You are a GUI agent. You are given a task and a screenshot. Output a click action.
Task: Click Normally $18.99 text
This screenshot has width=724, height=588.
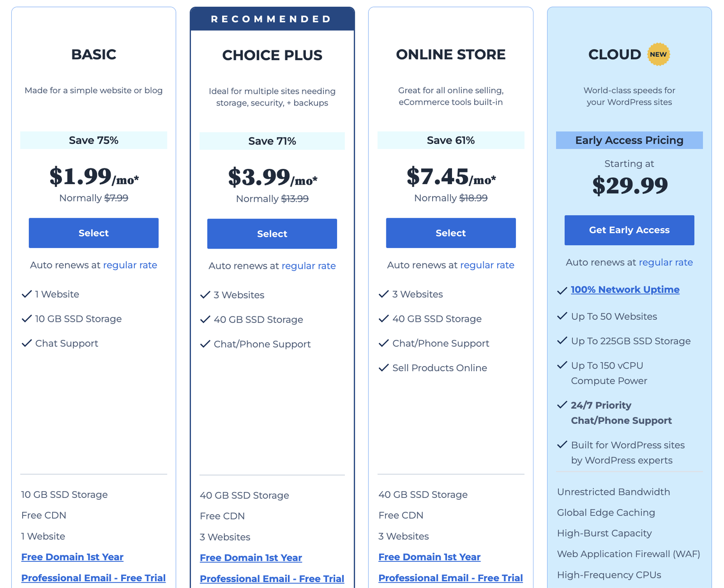click(451, 198)
